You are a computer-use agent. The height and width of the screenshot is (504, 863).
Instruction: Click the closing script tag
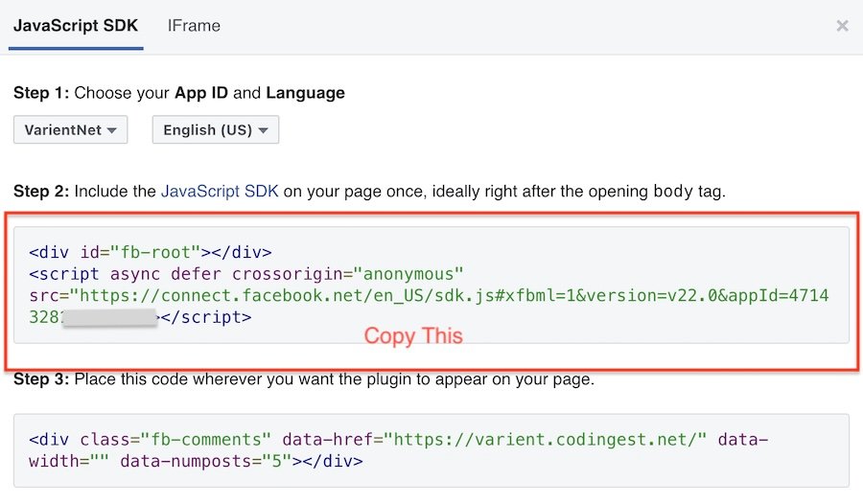click(x=206, y=317)
